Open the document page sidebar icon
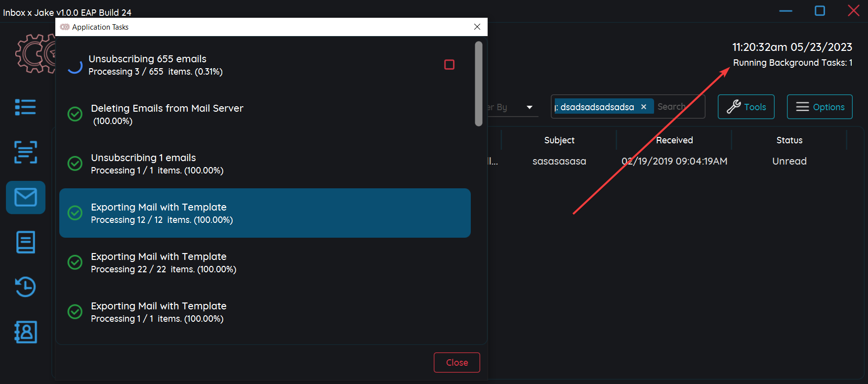 [25, 242]
